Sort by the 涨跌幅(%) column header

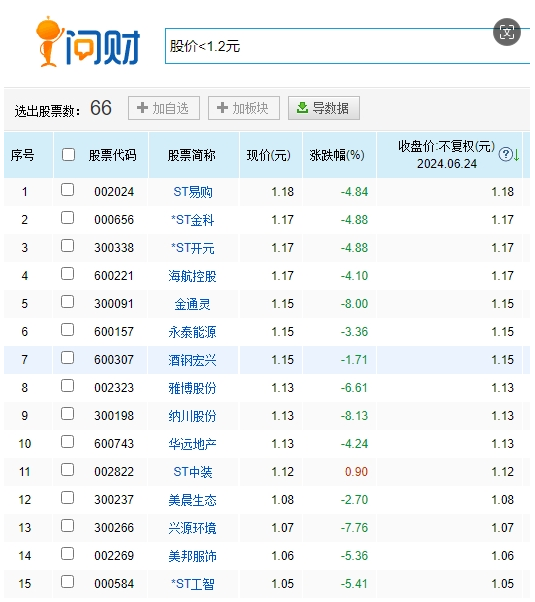point(337,155)
